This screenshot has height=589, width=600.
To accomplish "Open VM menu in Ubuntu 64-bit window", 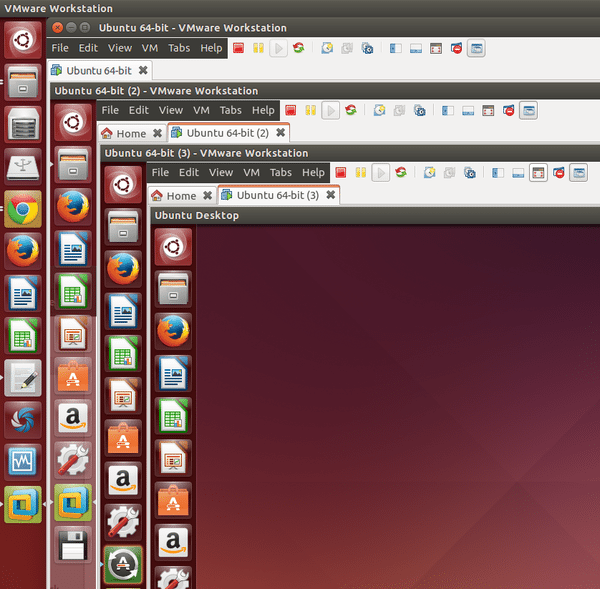I will click(150, 48).
